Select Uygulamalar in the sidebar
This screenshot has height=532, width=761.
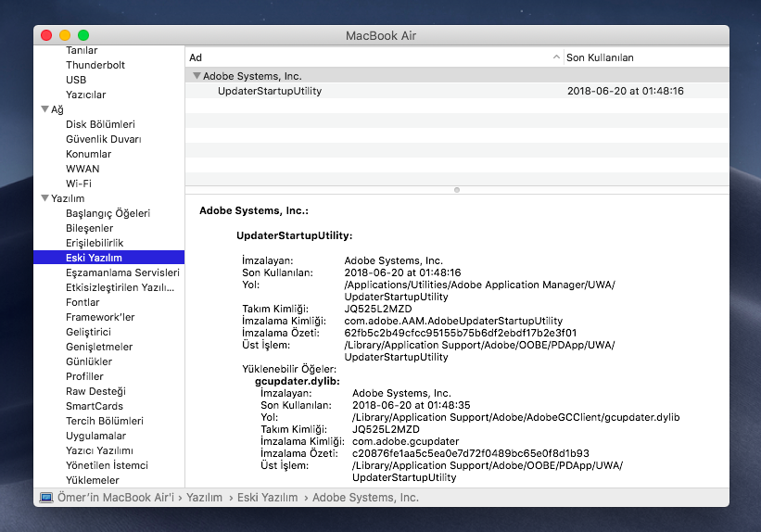click(x=95, y=436)
